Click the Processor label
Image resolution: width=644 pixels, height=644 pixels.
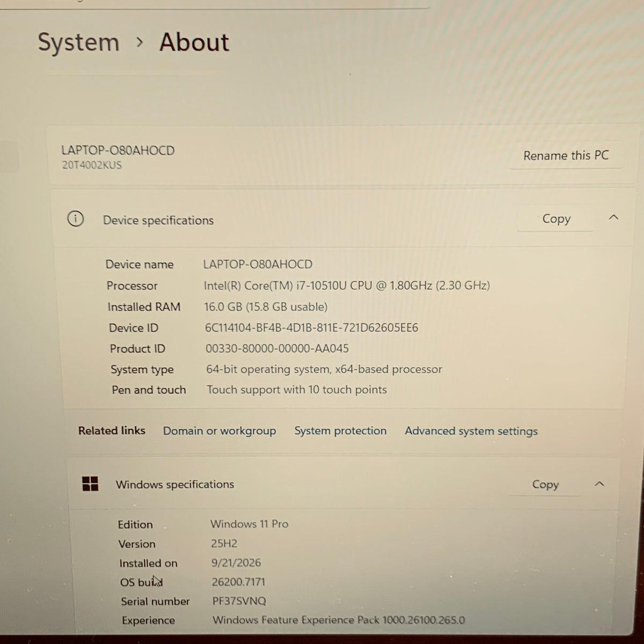click(132, 286)
